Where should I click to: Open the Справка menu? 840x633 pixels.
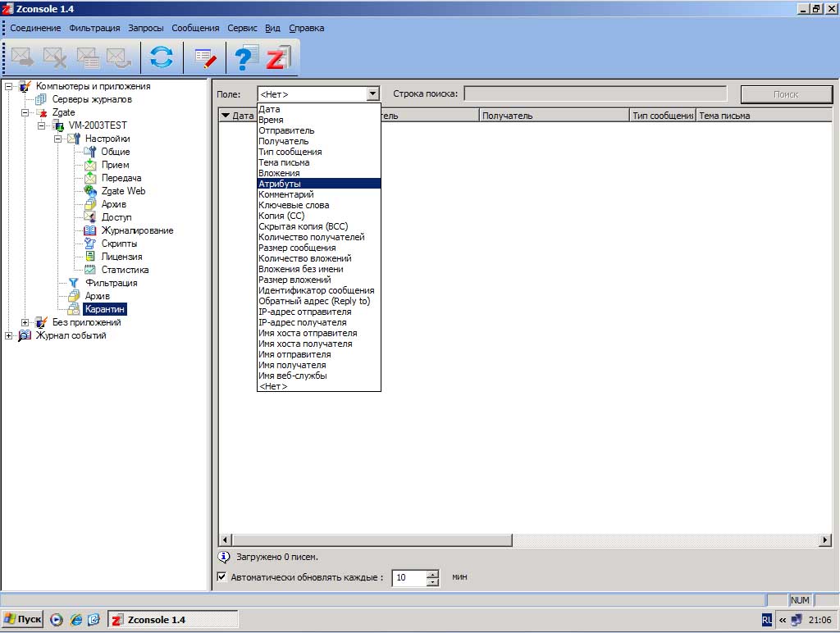307,28
